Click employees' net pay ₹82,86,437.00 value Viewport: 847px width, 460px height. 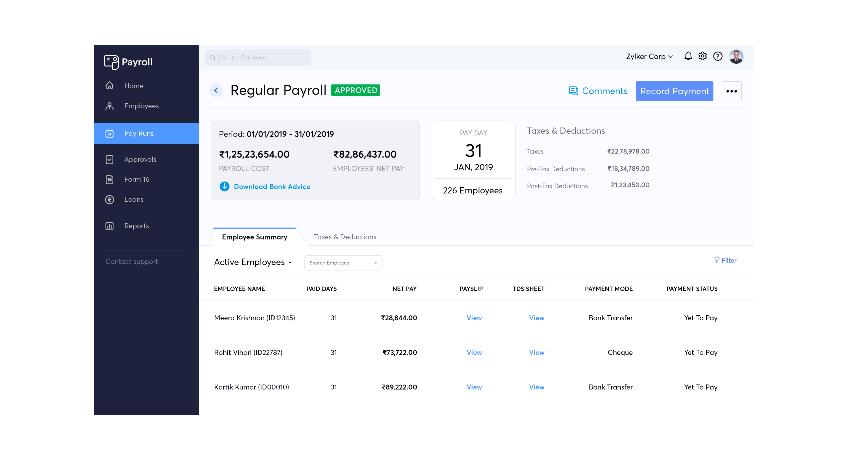tap(365, 154)
